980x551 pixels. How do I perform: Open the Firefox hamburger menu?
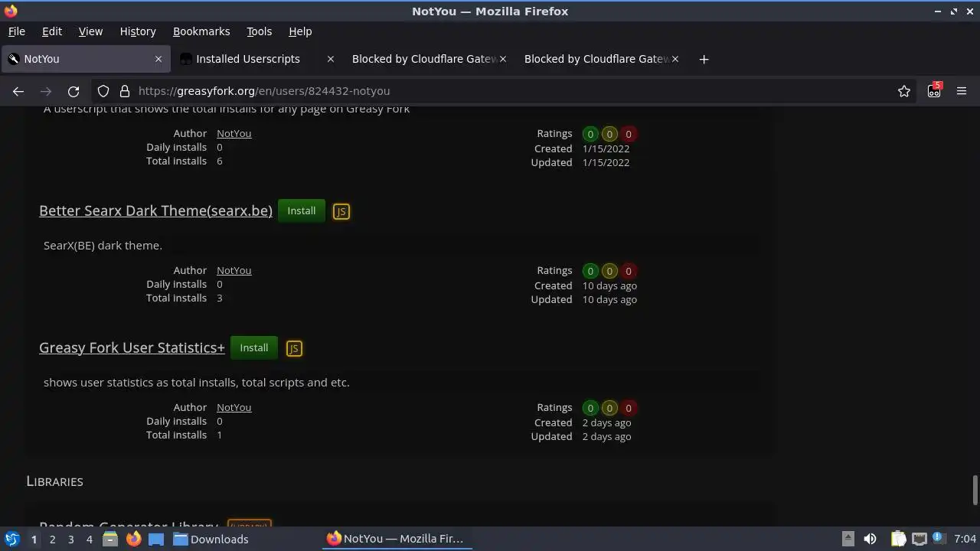coord(962,91)
